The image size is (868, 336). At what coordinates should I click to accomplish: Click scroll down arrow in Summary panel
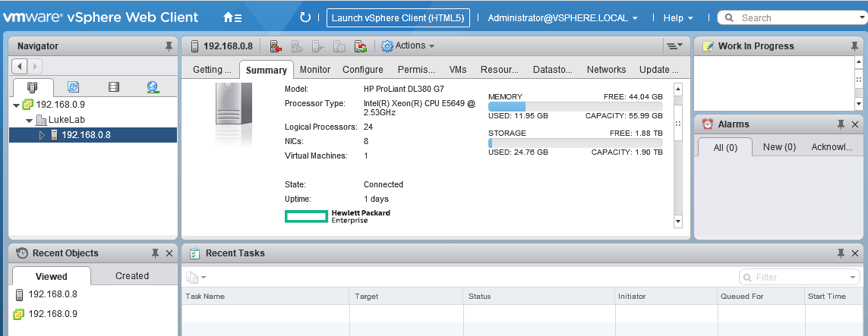(678, 221)
